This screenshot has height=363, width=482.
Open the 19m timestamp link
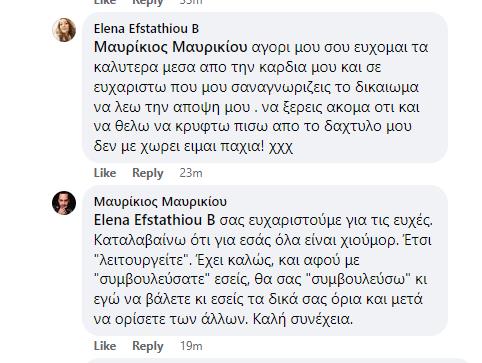point(191,346)
